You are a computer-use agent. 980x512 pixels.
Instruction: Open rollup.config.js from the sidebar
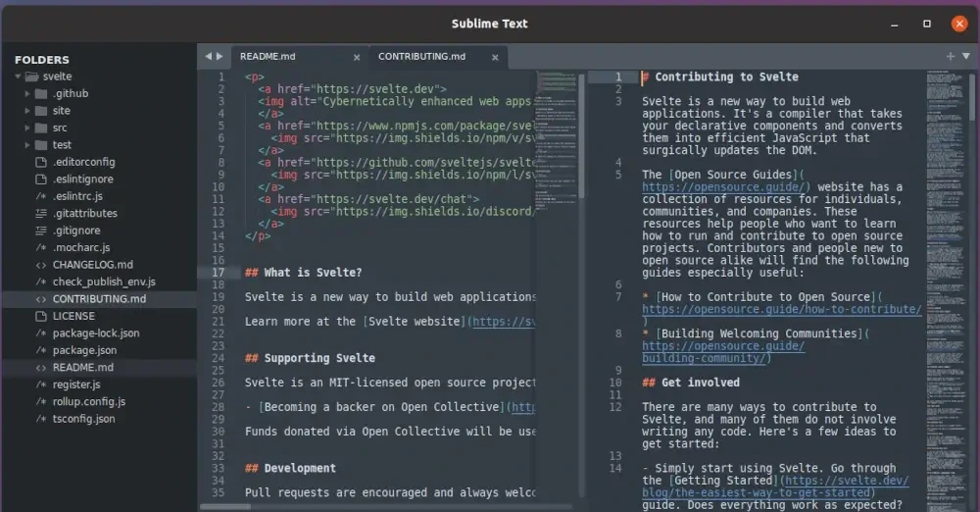point(89,402)
